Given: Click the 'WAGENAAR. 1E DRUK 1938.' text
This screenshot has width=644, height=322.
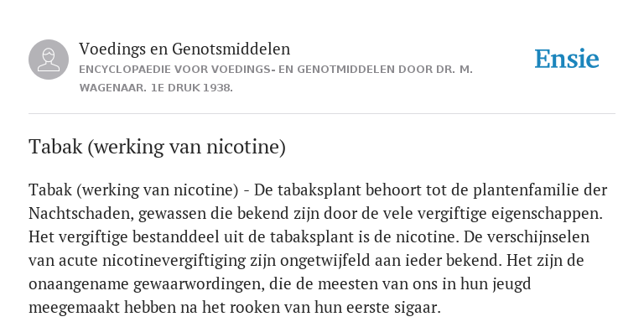Looking at the screenshot, I should (156, 88).
